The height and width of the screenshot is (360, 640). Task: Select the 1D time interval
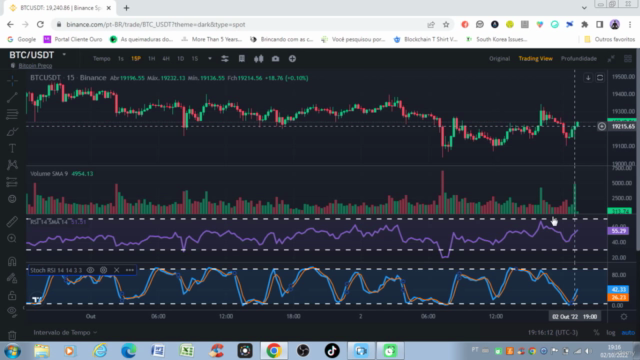click(180, 59)
